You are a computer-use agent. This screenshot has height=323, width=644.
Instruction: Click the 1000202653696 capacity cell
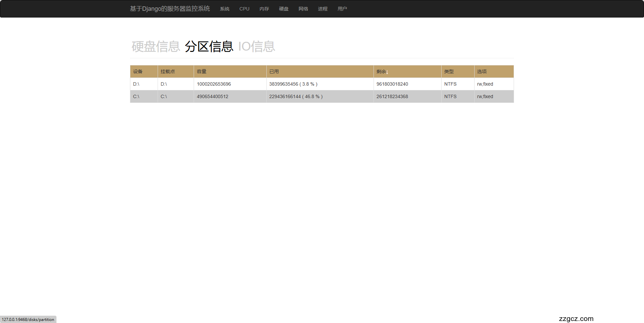(x=214, y=84)
